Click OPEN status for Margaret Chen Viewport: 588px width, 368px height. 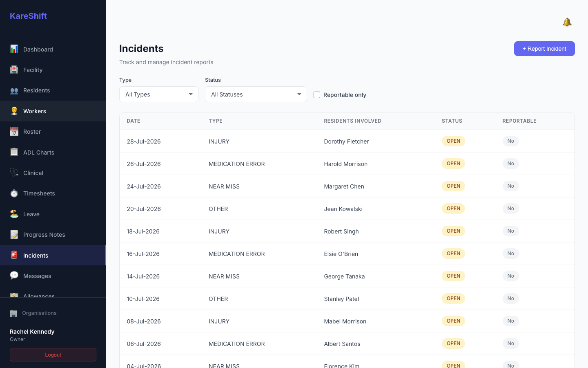click(x=453, y=186)
